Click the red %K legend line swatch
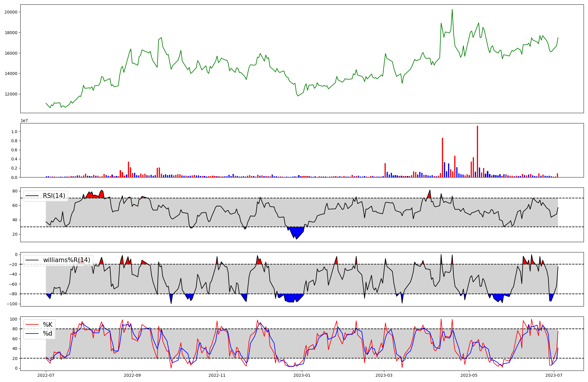Viewport: 588px width, 382px height. tap(32, 325)
